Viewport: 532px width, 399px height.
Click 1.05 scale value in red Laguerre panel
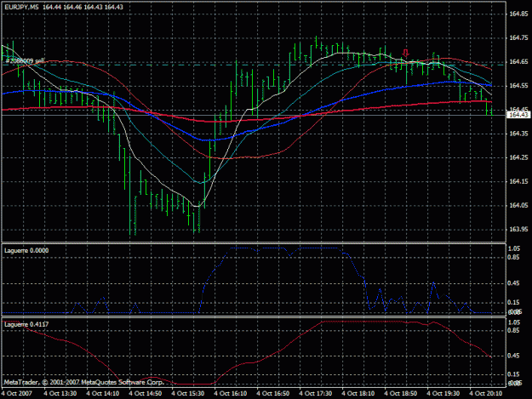tap(514, 322)
